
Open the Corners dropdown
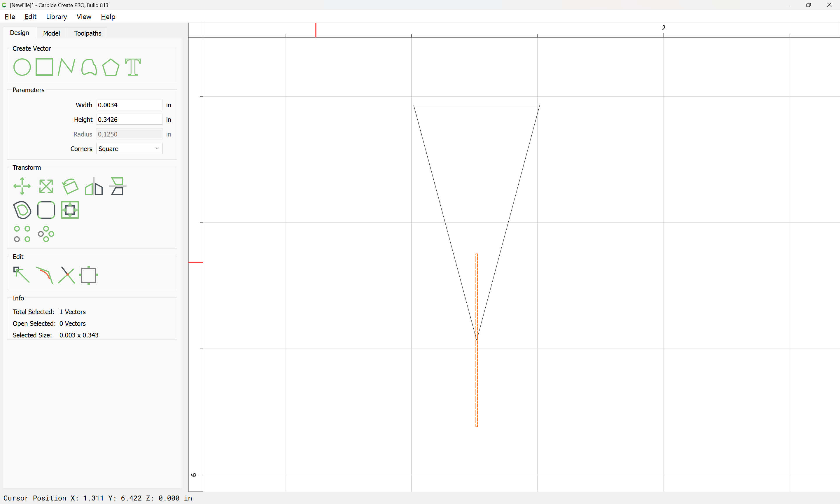coord(129,149)
